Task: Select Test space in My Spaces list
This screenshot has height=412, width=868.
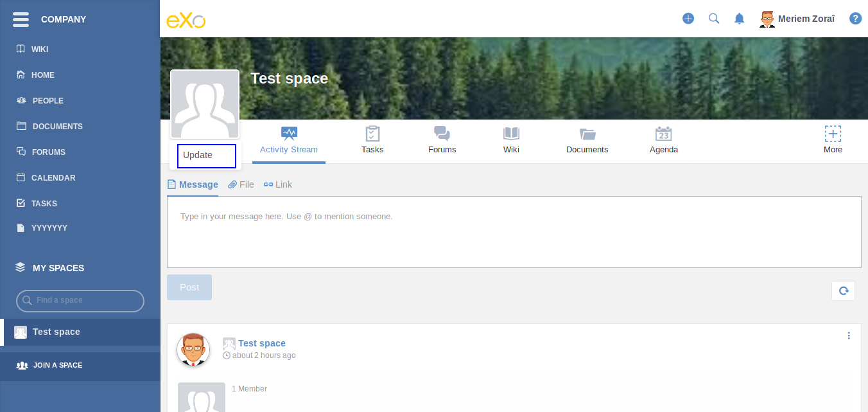Action: [80, 332]
